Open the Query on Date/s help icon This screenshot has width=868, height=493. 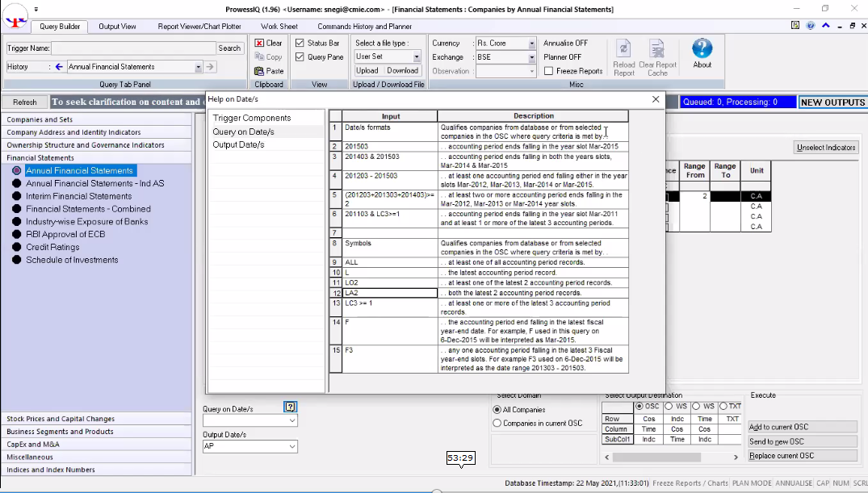[x=291, y=407]
